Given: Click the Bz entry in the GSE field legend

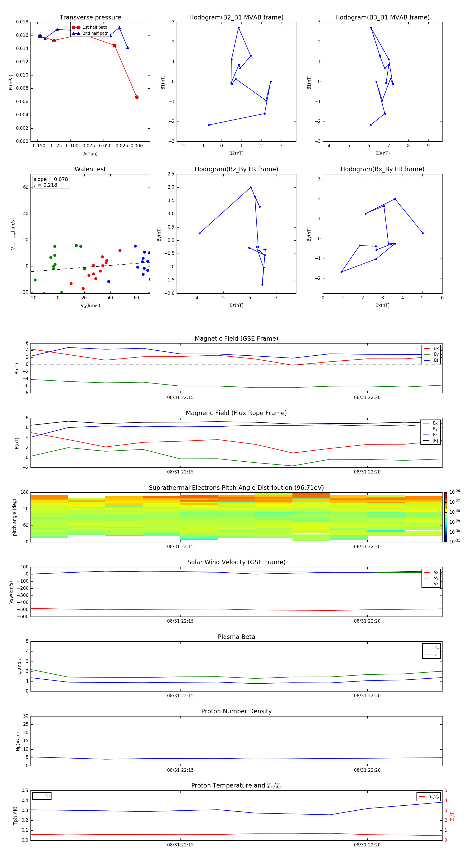Looking at the screenshot, I should click(431, 361).
